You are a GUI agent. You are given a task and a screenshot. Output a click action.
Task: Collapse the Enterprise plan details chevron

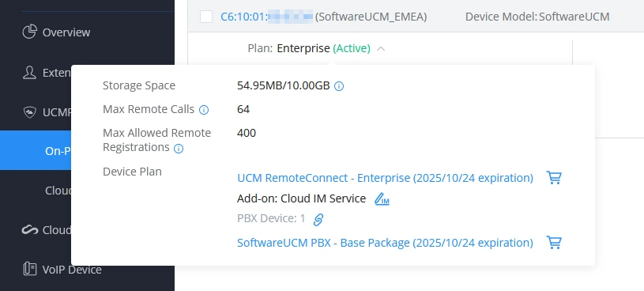pyautogui.click(x=381, y=49)
